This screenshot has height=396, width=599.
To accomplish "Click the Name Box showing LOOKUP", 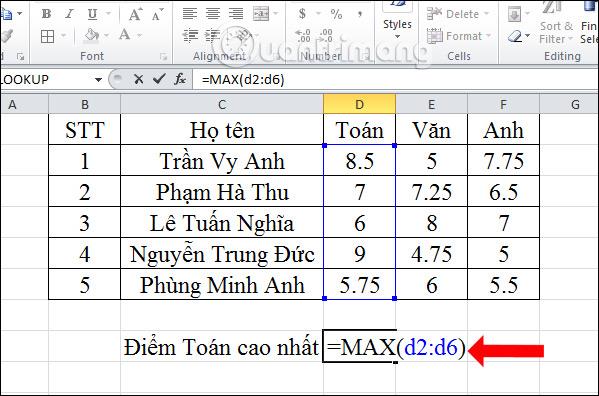I will pos(47,79).
